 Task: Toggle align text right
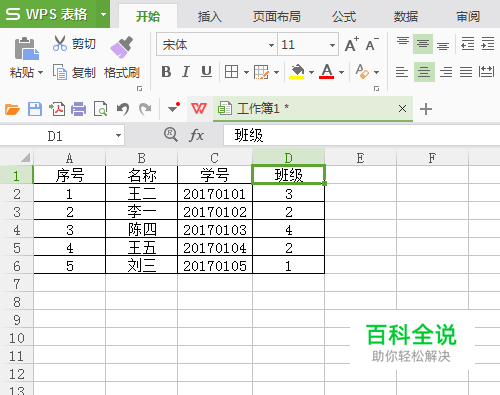tap(446, 72)
